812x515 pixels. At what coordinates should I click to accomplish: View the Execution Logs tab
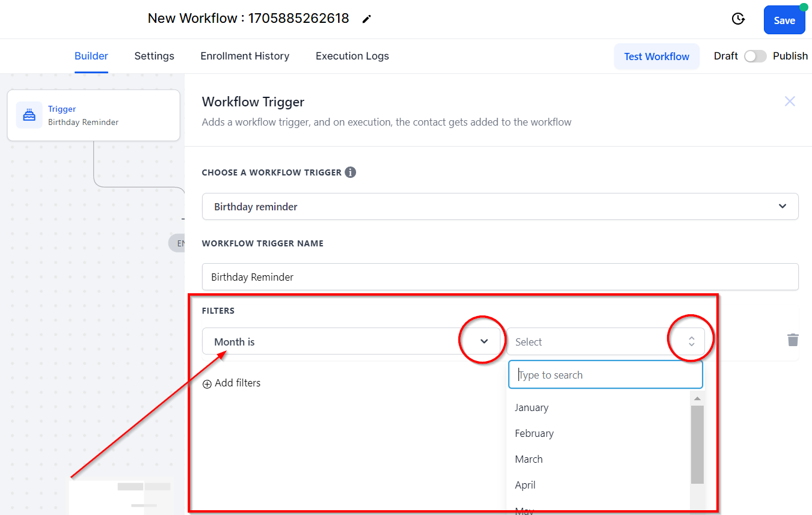[x=352, y=56]
